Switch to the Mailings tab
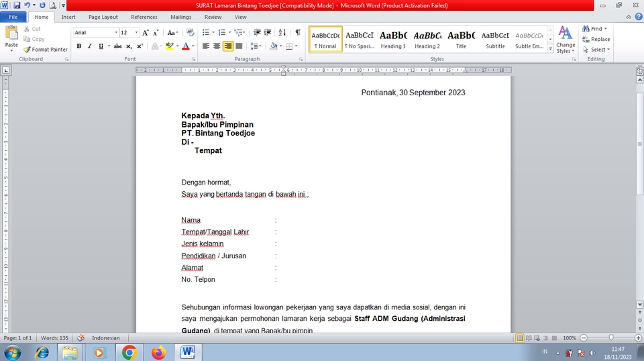Screen dimensions: 644x361 [180, 17]
